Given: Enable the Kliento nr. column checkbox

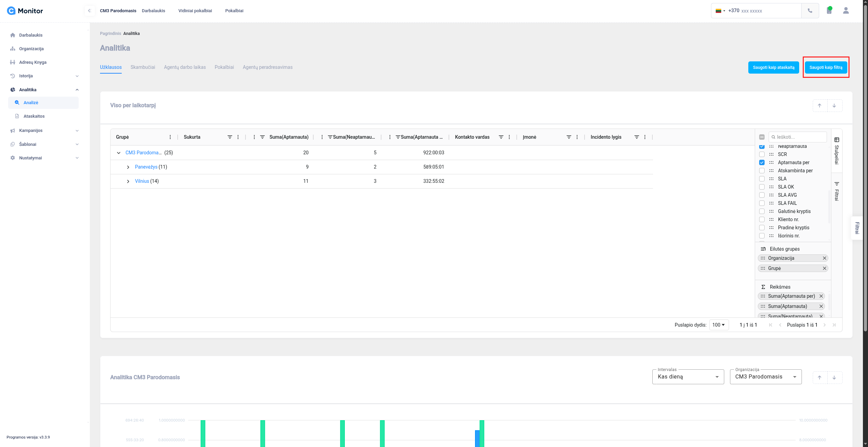Looking at the screenshot, I should (762, 219).
